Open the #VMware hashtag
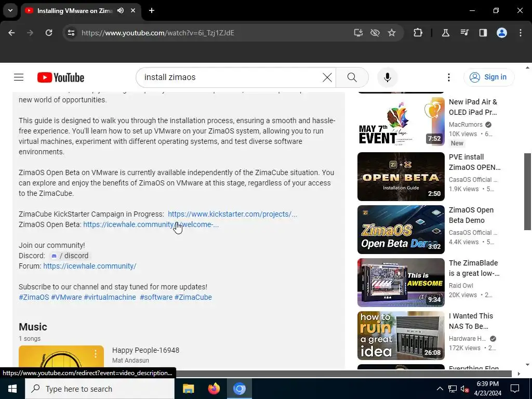The width and height of the screenshot is (532, 399). 66,297
